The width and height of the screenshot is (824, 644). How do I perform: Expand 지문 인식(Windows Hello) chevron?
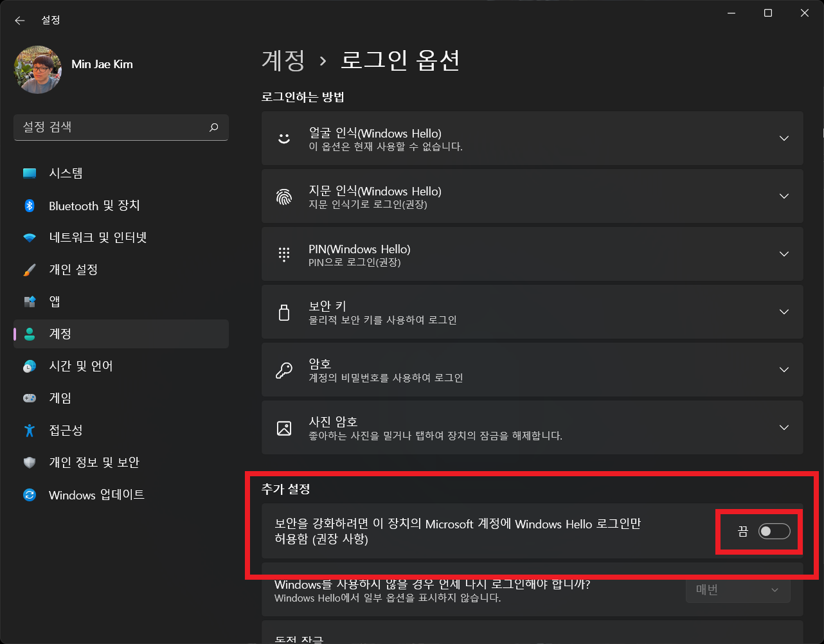784,196
